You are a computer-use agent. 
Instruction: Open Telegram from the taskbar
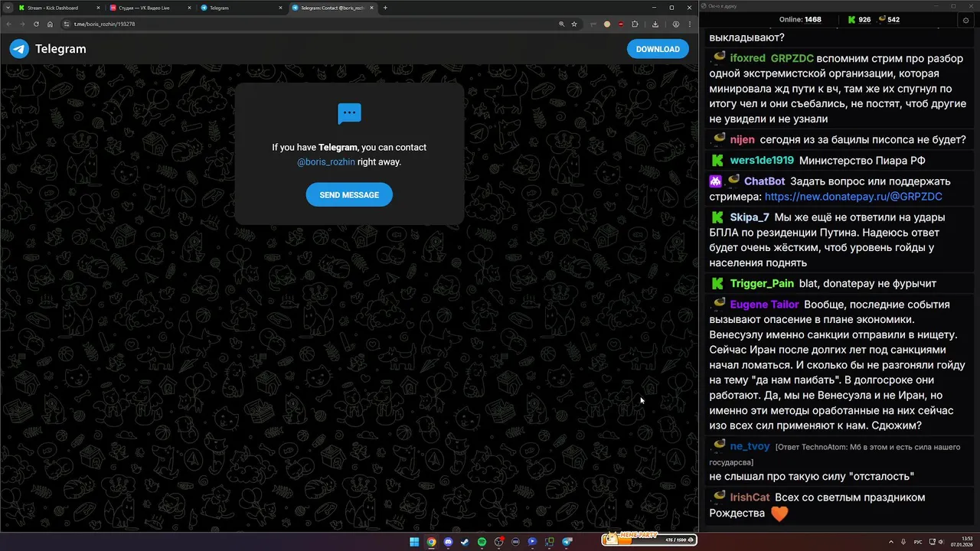point(567,542)
